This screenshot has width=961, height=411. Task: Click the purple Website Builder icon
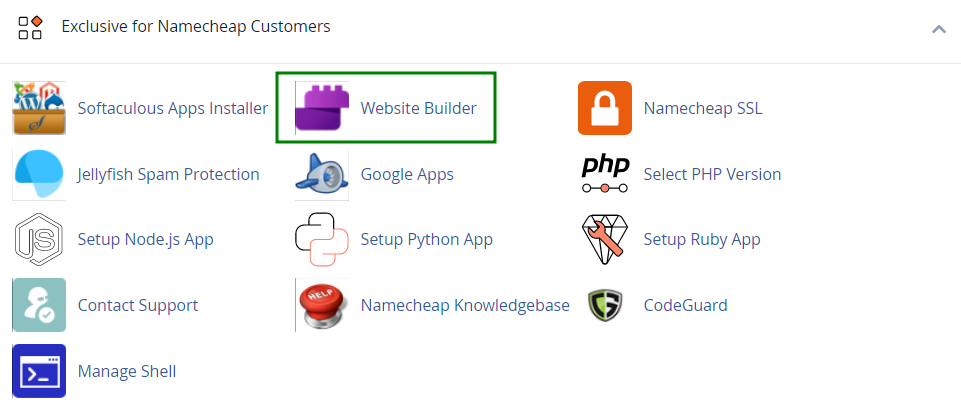click(322, 108)
